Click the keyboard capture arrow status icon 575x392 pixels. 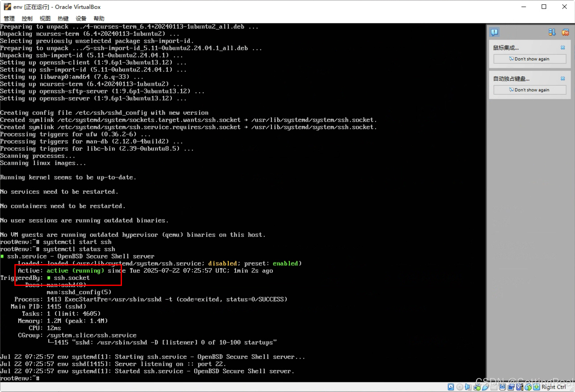pyautogui.click(x=536, y=387)
